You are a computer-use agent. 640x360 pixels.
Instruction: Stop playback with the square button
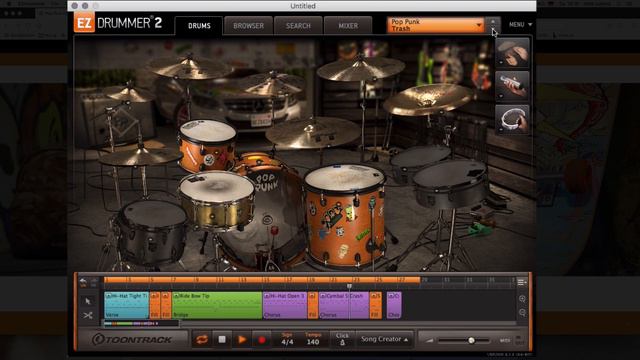tap(222, 339)
